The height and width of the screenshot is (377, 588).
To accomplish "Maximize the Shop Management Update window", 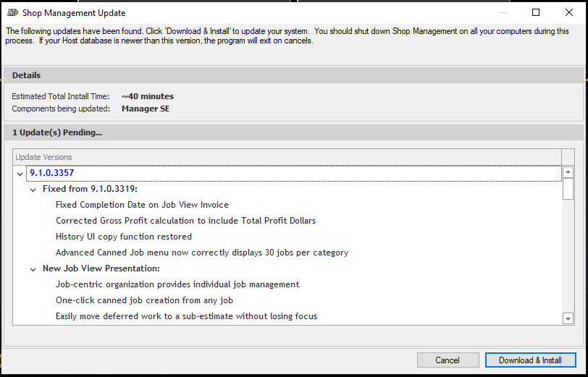I will pyautogui.click(x=536, y=12).
